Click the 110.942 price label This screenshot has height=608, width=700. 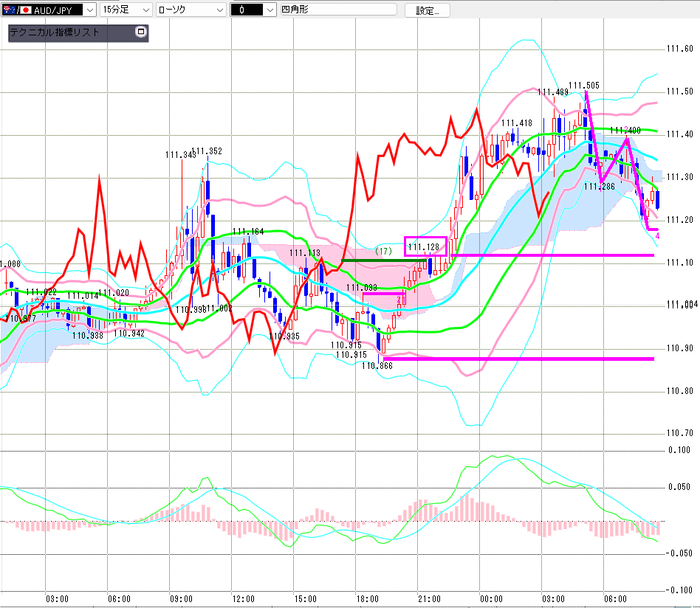129,334
